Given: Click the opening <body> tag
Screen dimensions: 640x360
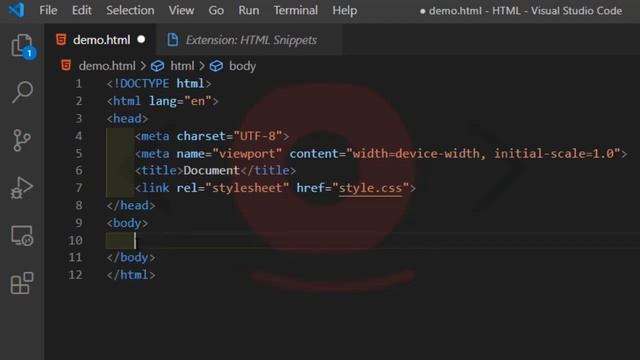Looking at the screenshot, I should pyautogui.click(x=127, y=223).
